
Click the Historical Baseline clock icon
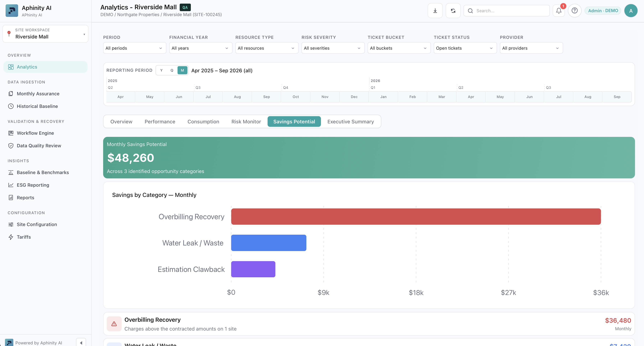pos(11,106)
